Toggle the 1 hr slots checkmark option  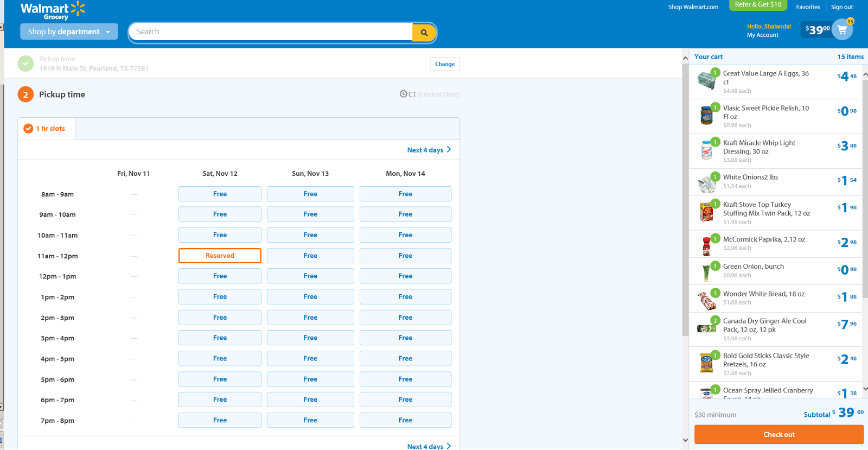pos(29,129)
